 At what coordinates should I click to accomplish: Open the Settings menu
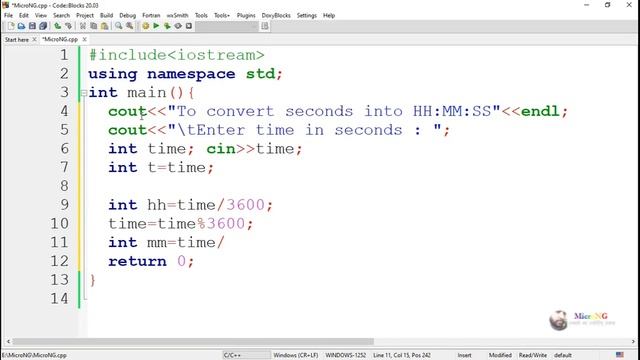tap(307, 16)
